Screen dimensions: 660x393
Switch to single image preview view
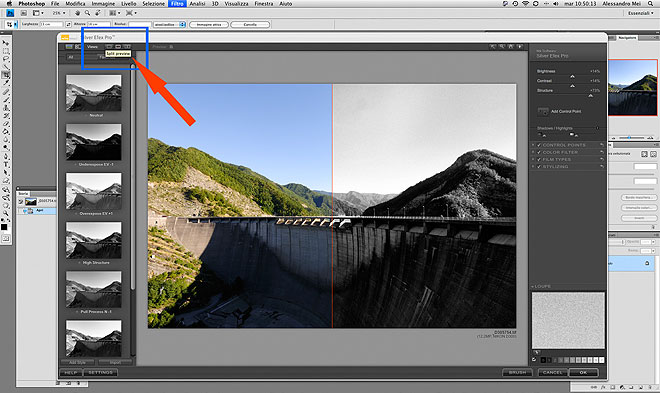pos(109,47)
